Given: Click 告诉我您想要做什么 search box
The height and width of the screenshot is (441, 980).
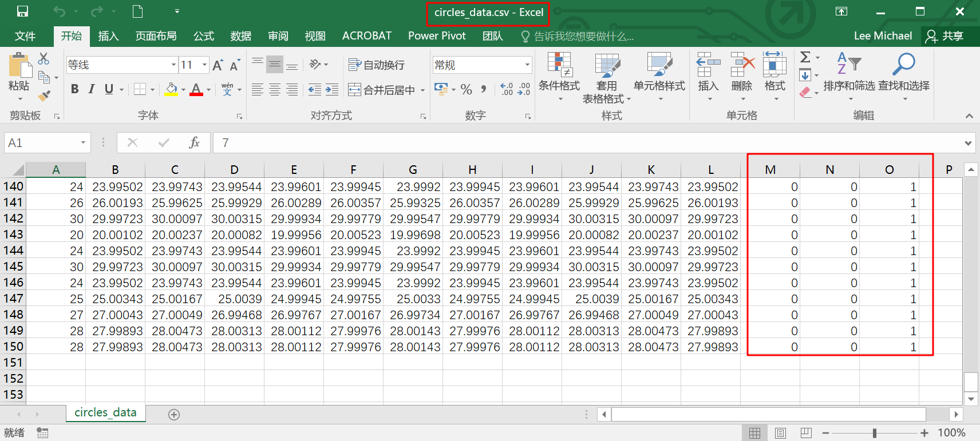Looking at the screenshot, I should coord(577,37).
